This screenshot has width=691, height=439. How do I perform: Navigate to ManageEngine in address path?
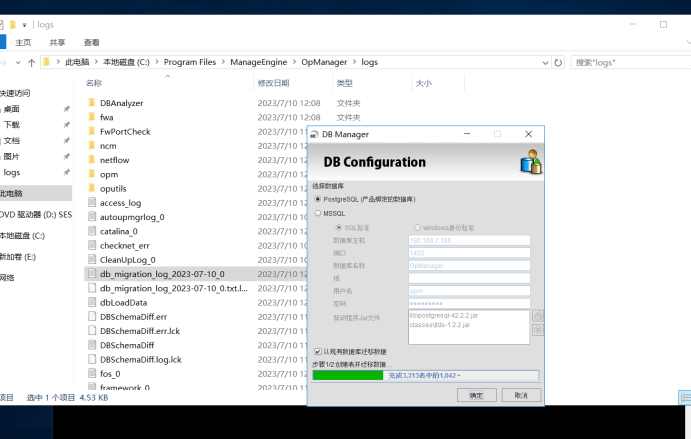click(259, 62)
